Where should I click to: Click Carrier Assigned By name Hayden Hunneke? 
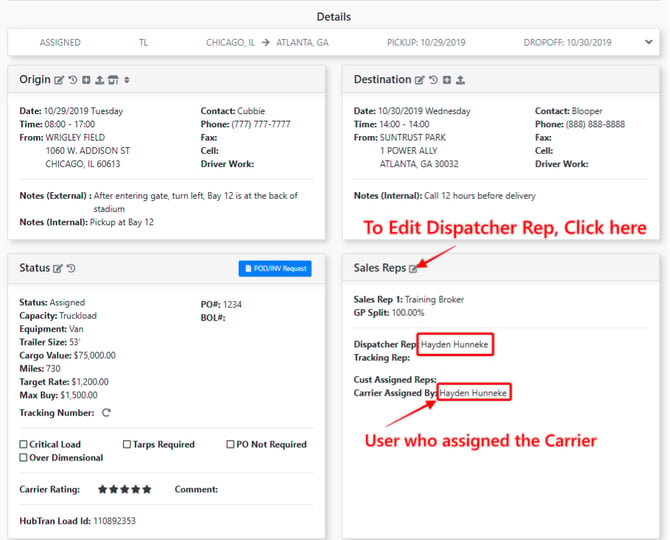(x=473, y=393)
